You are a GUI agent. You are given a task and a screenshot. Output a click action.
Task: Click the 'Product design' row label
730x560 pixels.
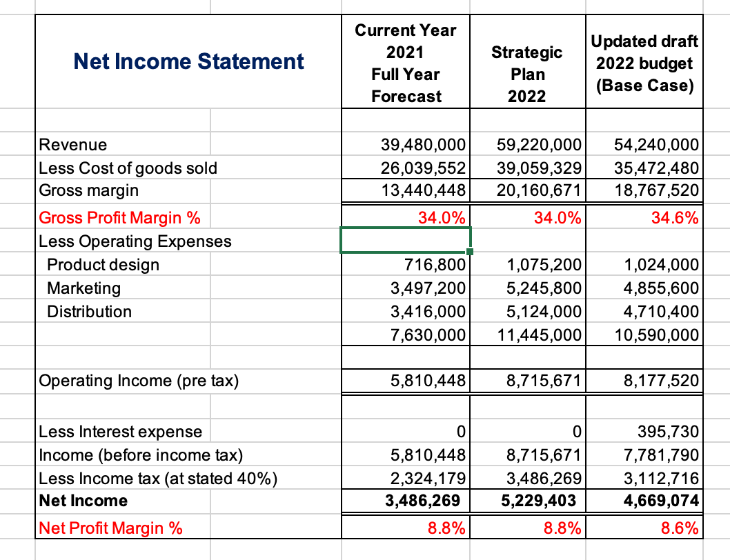103,265
